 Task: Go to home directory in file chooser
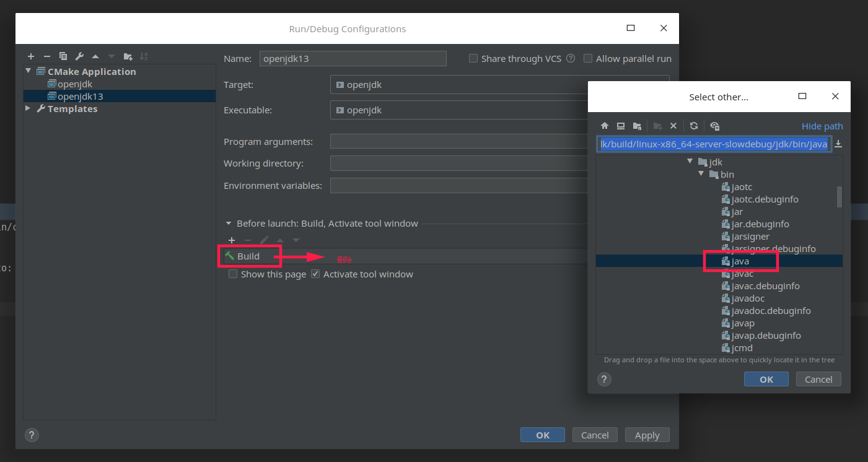click(605, 126)
